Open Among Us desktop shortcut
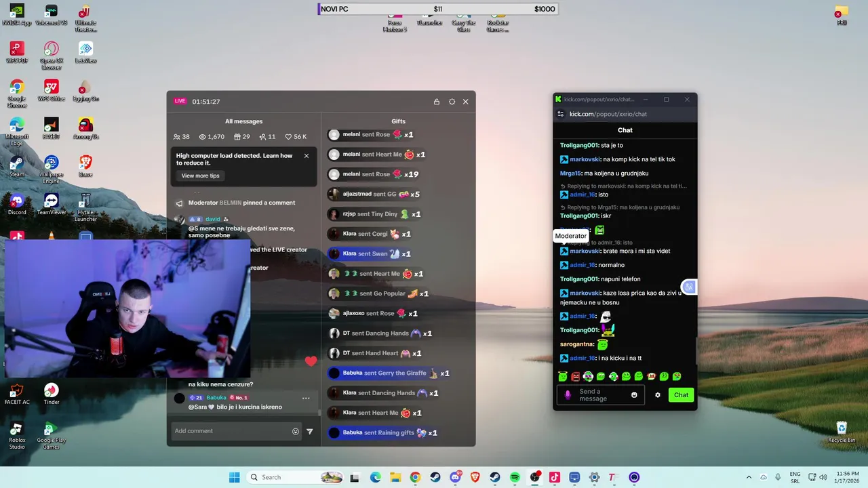Screen dimensions: 868x488 85,128
